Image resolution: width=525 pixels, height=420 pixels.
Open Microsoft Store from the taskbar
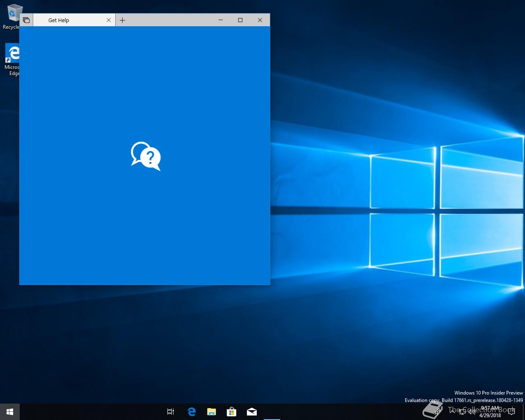pos(231,412)
